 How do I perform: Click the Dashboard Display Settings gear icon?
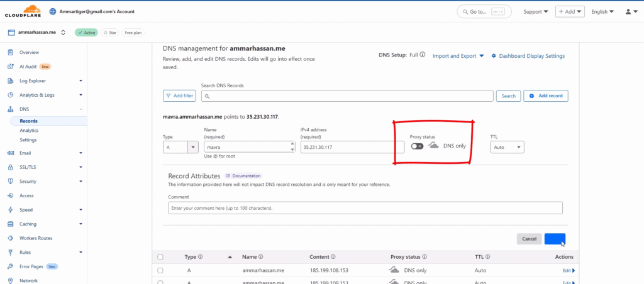pyautogui.click(x=494, y=56)
